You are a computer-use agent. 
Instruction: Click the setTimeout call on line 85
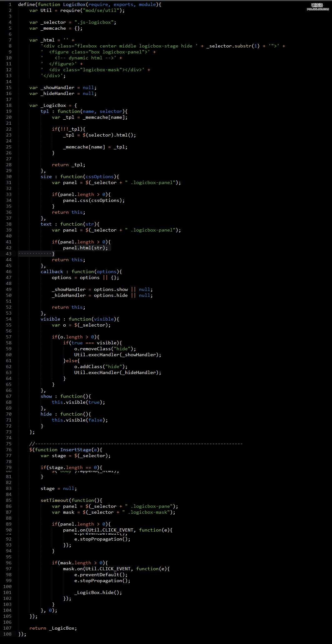54,500
